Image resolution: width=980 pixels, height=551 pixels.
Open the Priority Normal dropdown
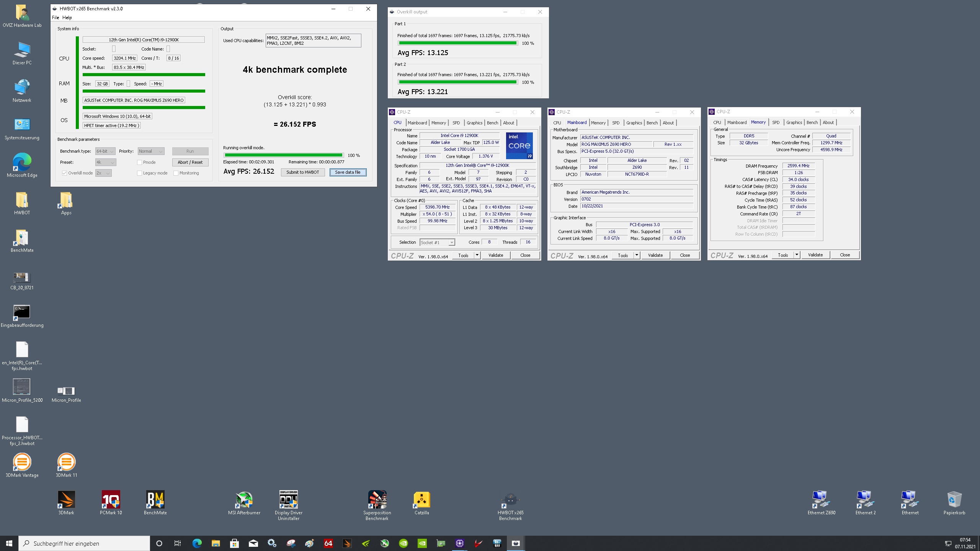(151, 151)
